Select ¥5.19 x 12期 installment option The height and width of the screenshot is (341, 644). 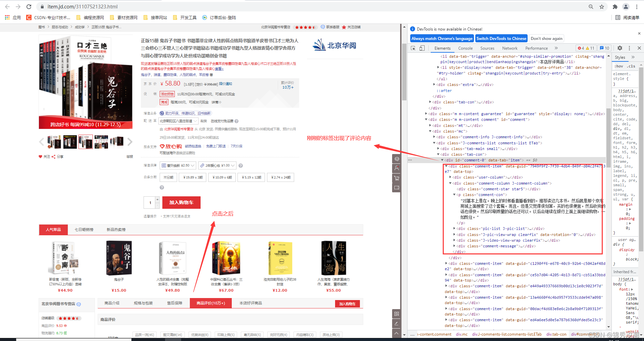[x=252, y=177]
